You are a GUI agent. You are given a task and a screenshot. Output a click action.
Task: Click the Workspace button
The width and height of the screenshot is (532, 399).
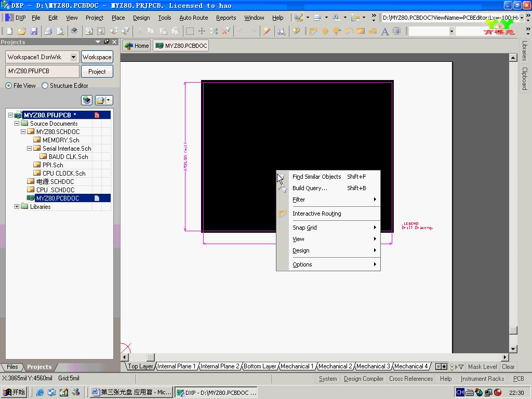tap(97, 57)
